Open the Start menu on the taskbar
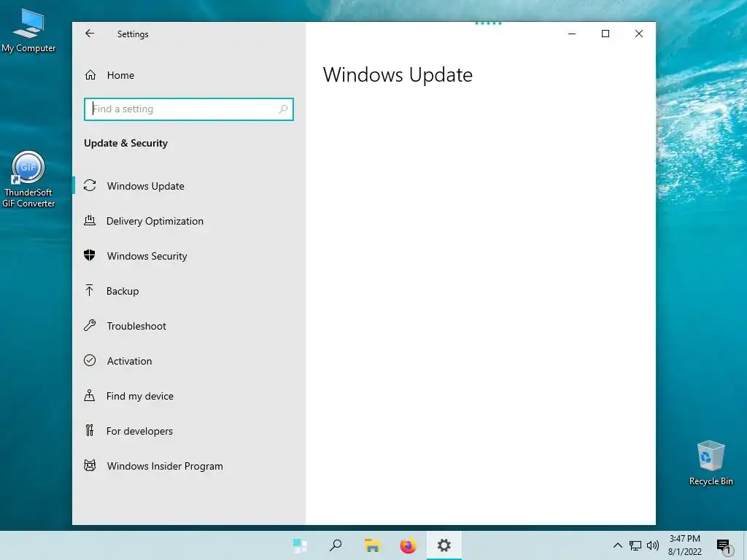747x560 pixels. click(x=300, y=545)
